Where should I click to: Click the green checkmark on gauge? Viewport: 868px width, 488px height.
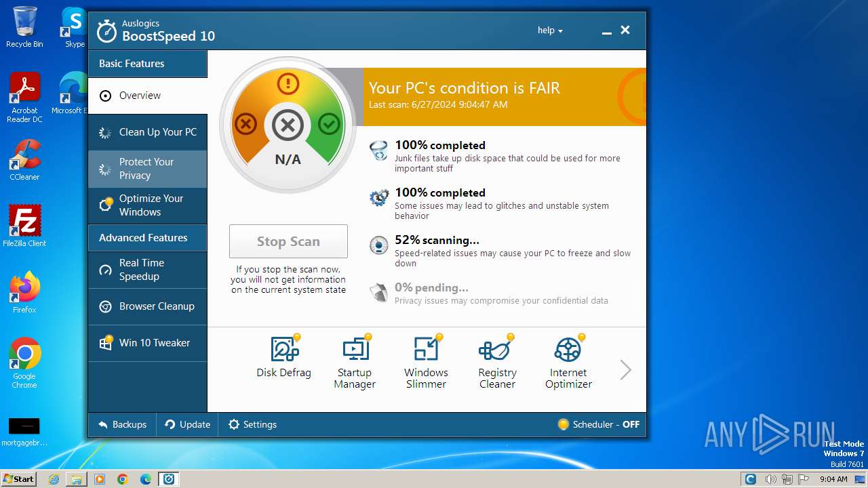click(329, 124)
